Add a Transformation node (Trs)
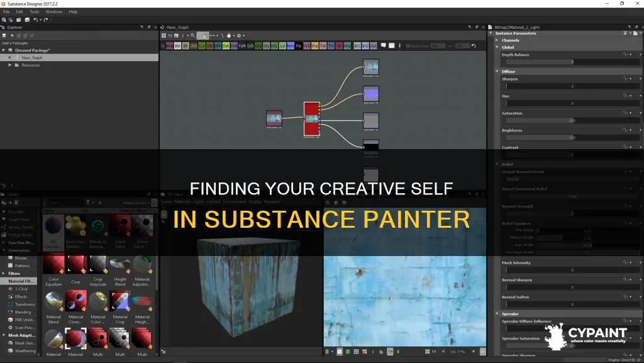Screen dimensions: 644x363 [331, 46]
